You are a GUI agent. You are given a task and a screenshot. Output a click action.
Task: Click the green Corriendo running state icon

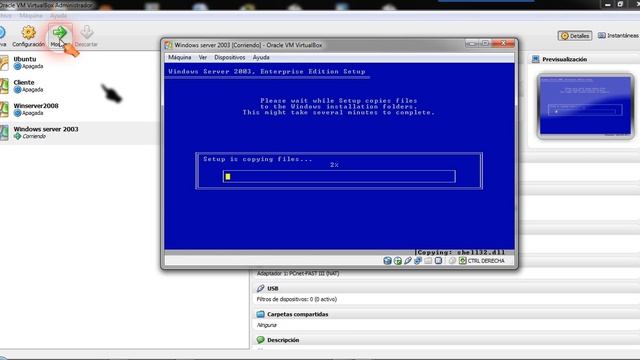[17, 136]
